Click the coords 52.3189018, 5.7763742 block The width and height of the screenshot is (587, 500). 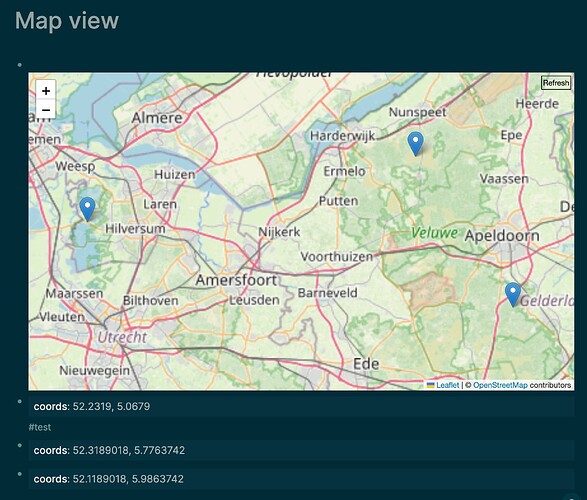click(301, 450)
